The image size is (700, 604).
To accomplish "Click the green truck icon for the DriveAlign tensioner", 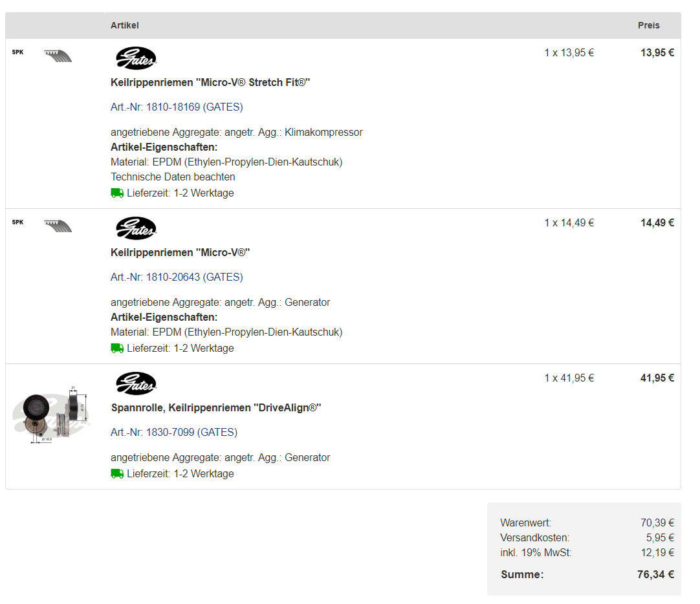I will [x=117, y=473].
